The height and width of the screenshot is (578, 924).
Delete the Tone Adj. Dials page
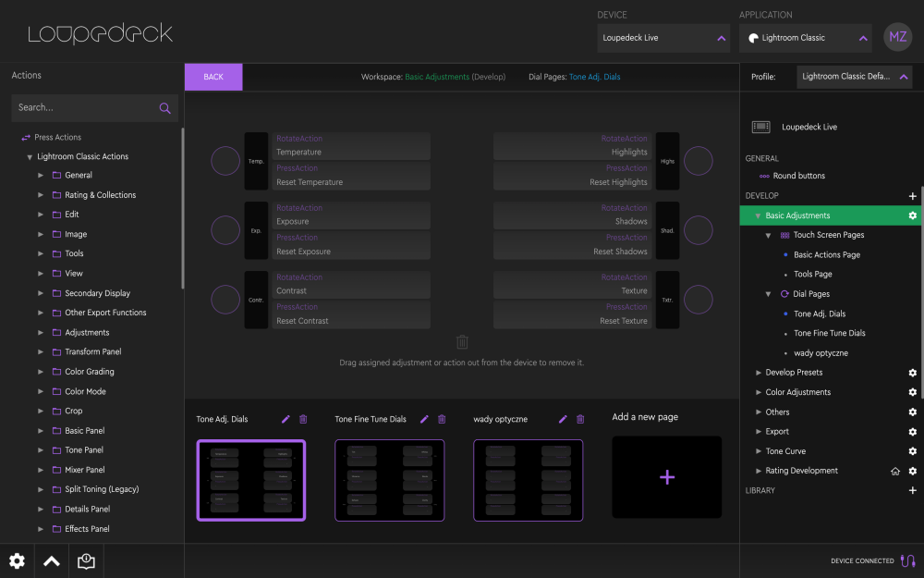click(303, 419)
